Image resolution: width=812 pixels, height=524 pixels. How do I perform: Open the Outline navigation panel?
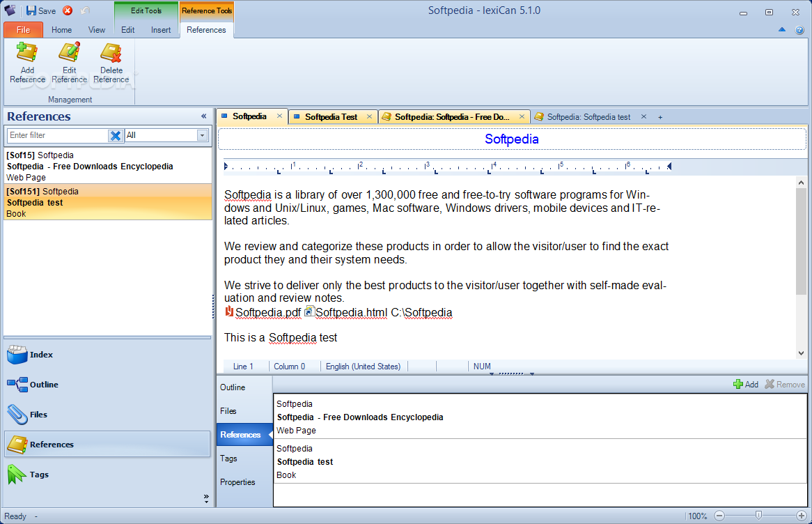pyautogui.click(x=108, y=385)
